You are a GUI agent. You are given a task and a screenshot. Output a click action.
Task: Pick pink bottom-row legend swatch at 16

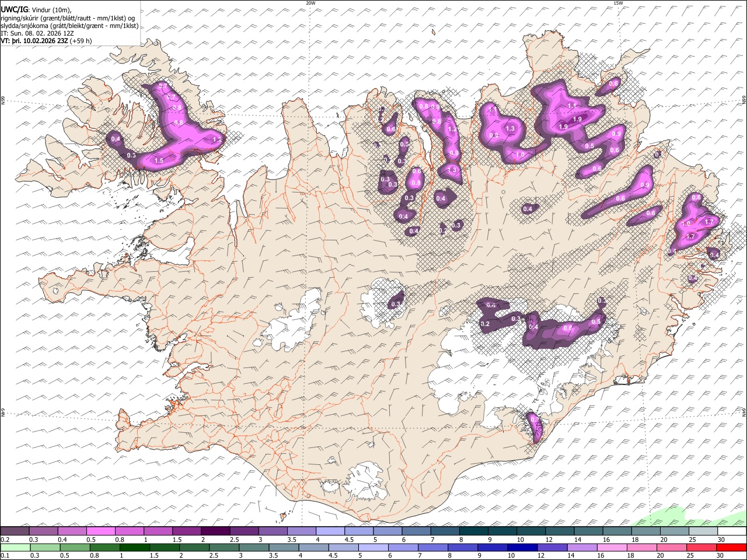(612, 548)
